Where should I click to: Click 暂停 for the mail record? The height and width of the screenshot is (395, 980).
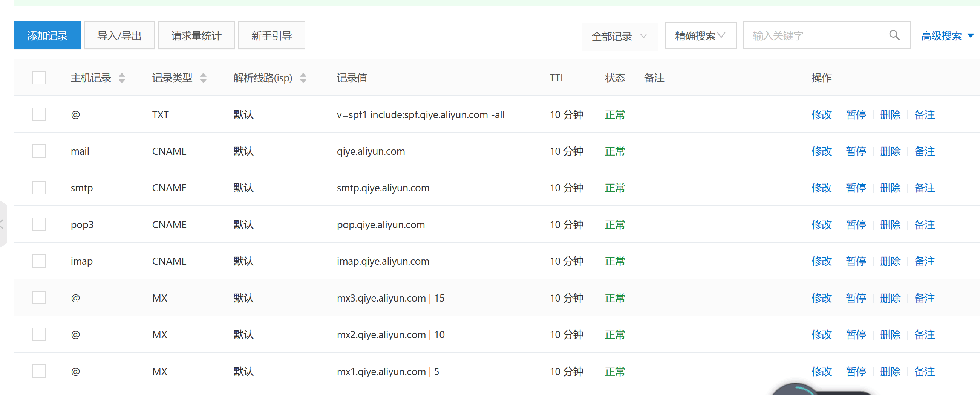(856, 151)
